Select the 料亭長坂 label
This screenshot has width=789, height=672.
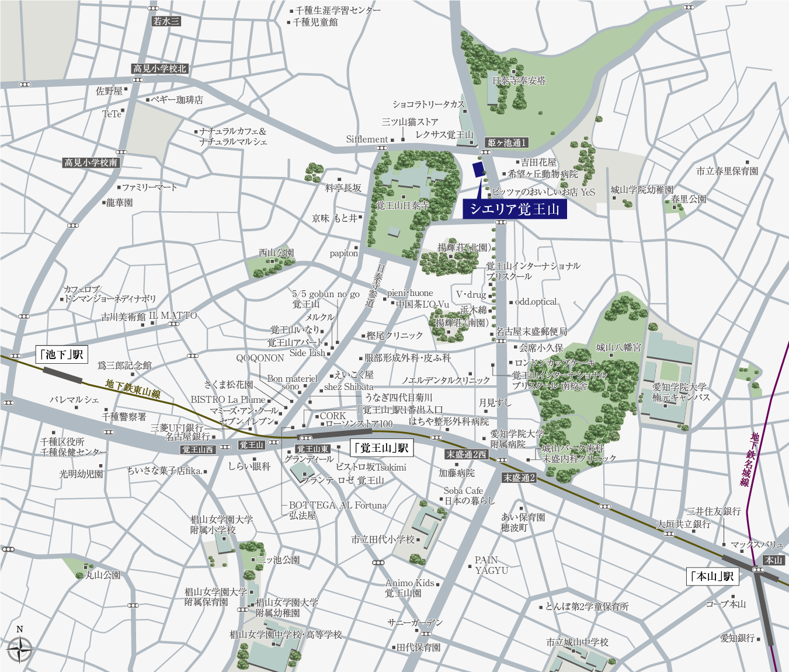pyautogui.click(x=343, y=187)
